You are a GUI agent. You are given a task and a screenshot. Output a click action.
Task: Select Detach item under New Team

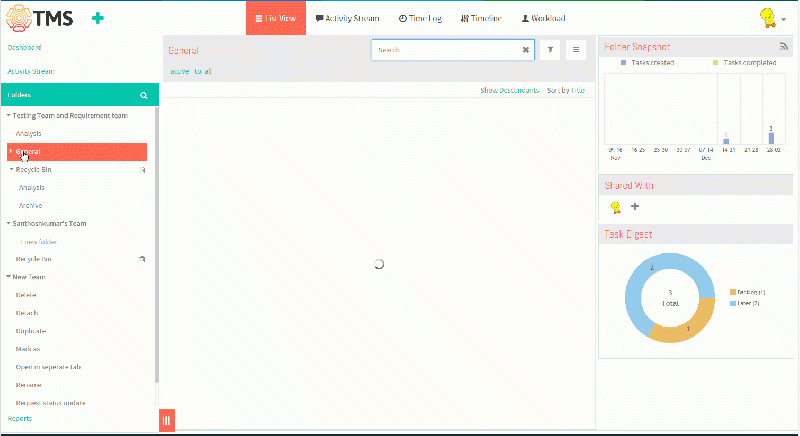pos(27,313)
